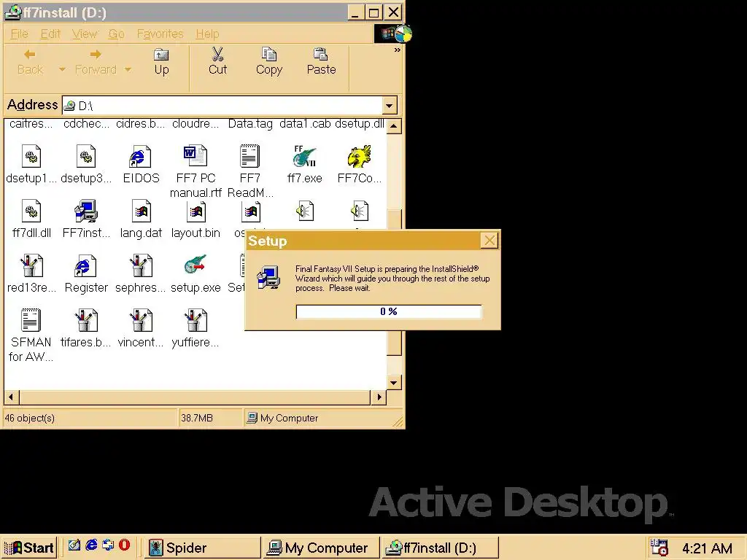
Task: Go Up one folder level
Action: click(x=161, y=62)
